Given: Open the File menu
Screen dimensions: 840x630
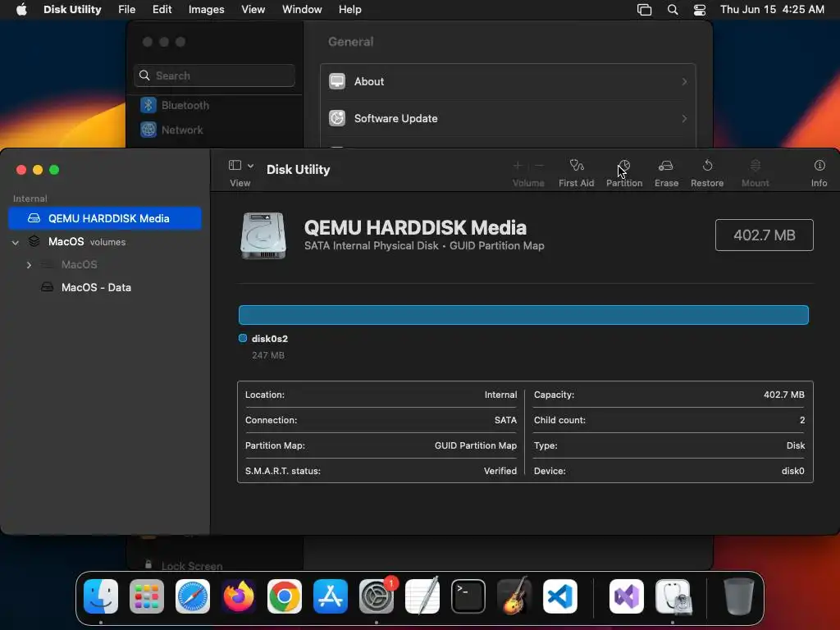Looking at the screenshot, I should tap(127, 10).
